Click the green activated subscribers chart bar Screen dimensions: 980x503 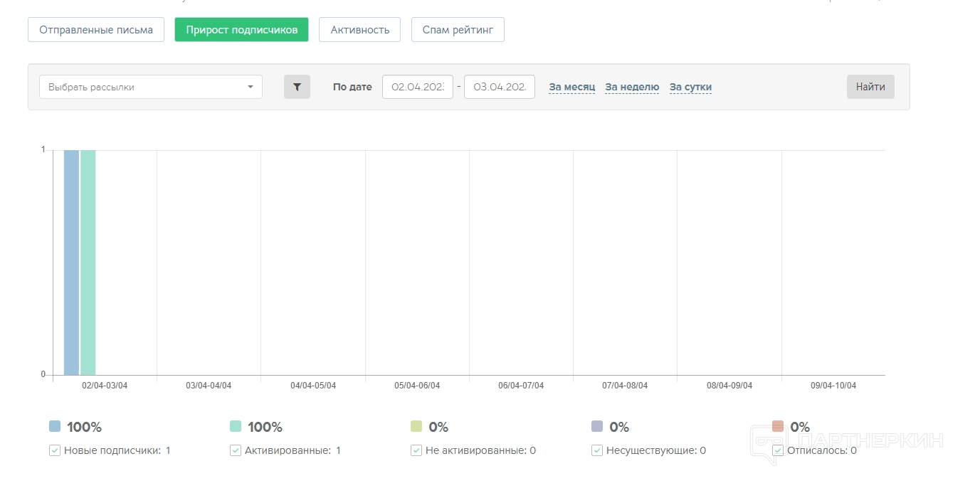point(88,262)
